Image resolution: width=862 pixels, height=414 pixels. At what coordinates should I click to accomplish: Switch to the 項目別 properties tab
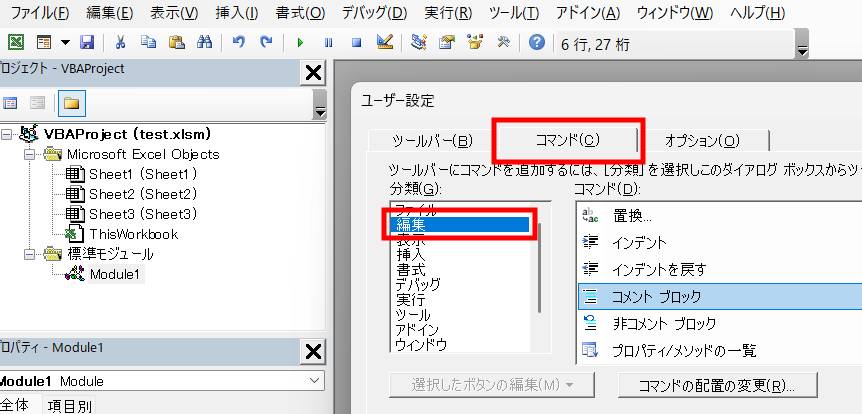[68, 406]
